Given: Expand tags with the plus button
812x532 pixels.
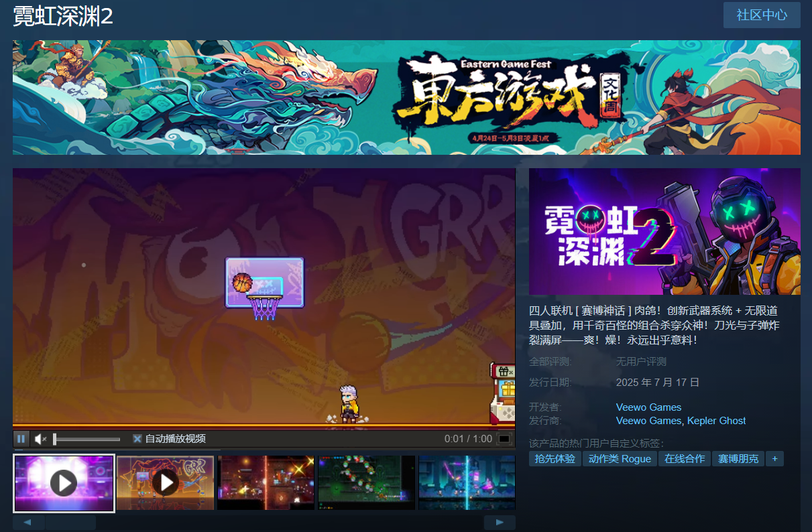Looking at the screenshot, I should pyautogui.click(x=775, y=459).
